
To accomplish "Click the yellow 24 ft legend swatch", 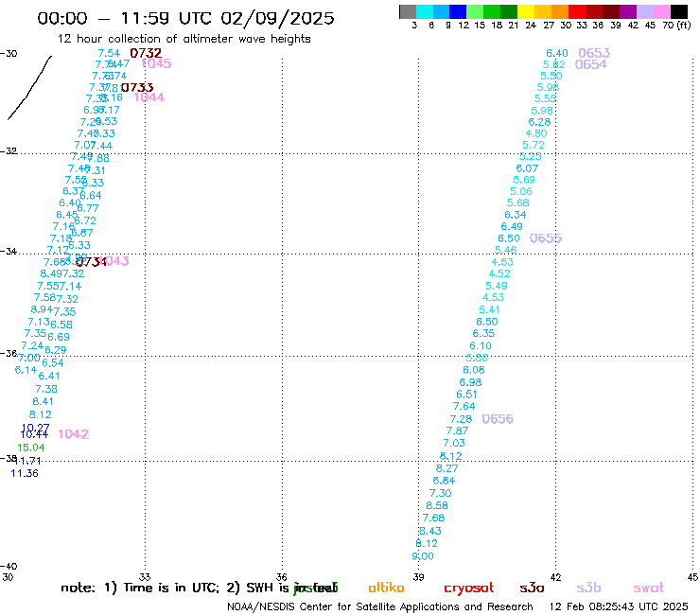I will click(x=526, y=11).
